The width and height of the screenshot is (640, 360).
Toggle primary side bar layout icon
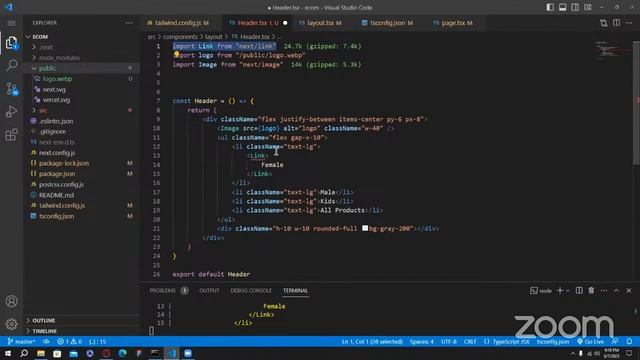click(x=550, y=7)
